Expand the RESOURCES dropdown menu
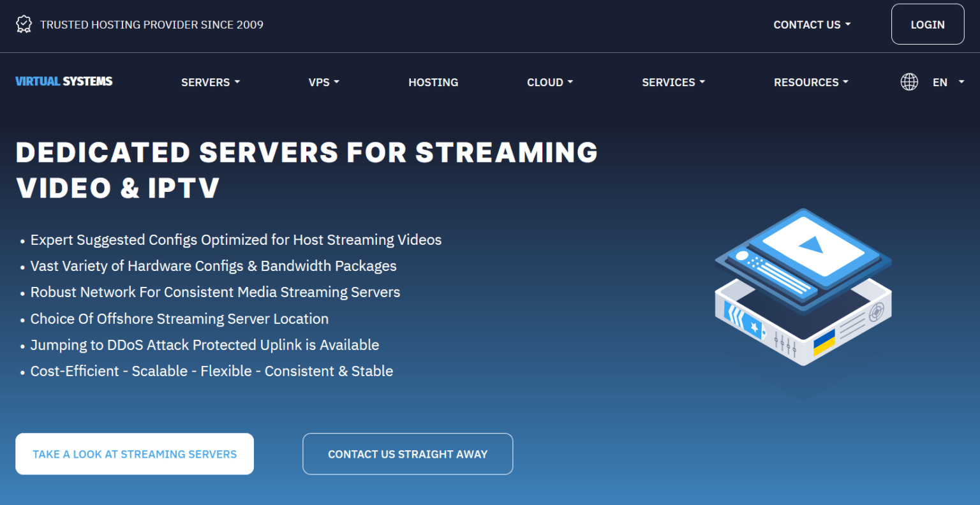The height and width of the screenshot is (505, 980). click(810, 82)
